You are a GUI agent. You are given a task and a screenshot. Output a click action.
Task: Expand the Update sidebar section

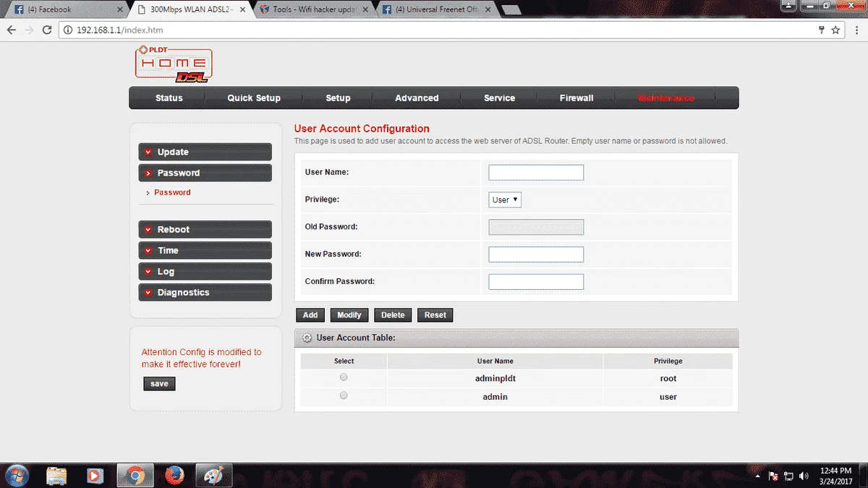pos(205,152)
